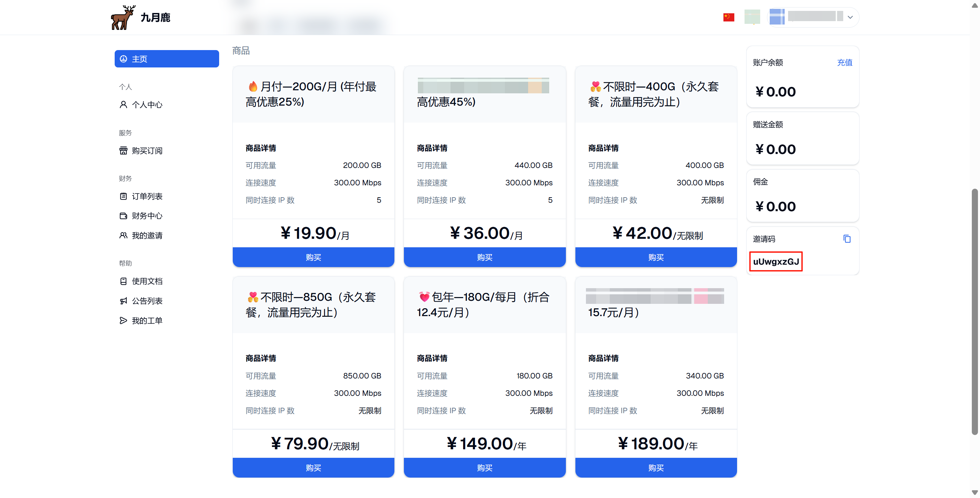Select the 主页 sidebar item
The width and height of the screenshot is (980, 498).
167,59
